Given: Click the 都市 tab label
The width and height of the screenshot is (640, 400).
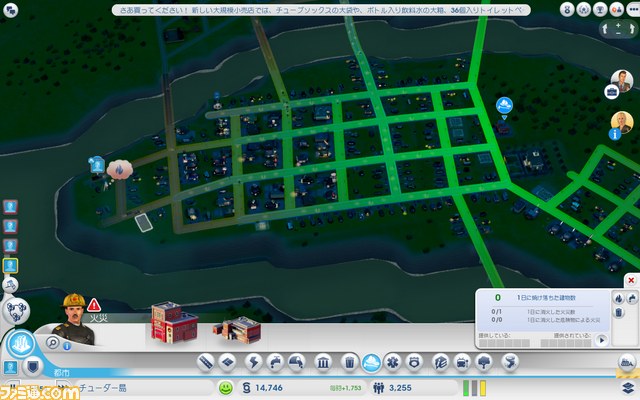Looking at the screenshot, I should [61, 373].
